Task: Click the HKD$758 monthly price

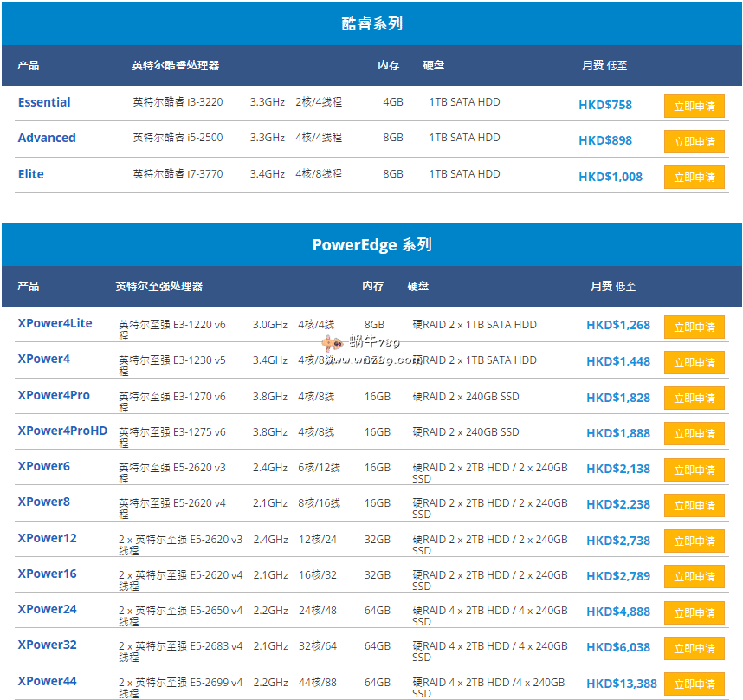Action: tap(605, 105)
